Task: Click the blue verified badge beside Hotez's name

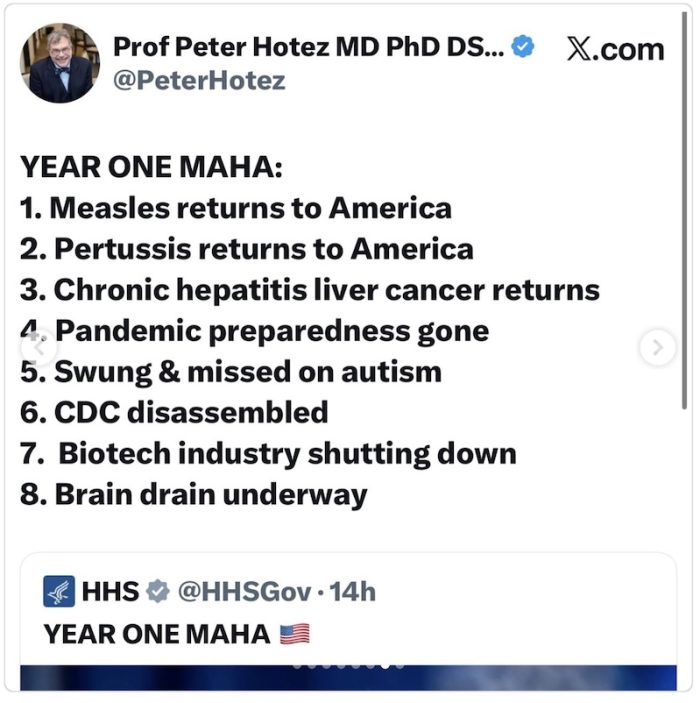Action: click(x=524, y=46)
